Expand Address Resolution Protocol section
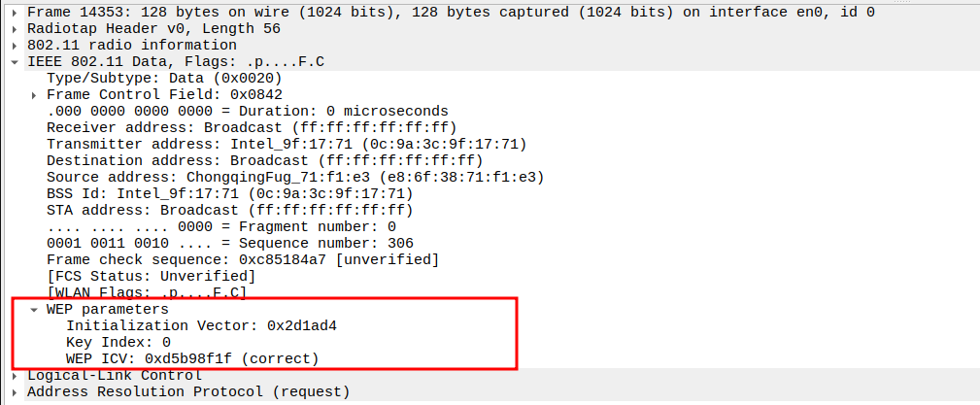This screenshot has width=980, height=405. (16, 392)
